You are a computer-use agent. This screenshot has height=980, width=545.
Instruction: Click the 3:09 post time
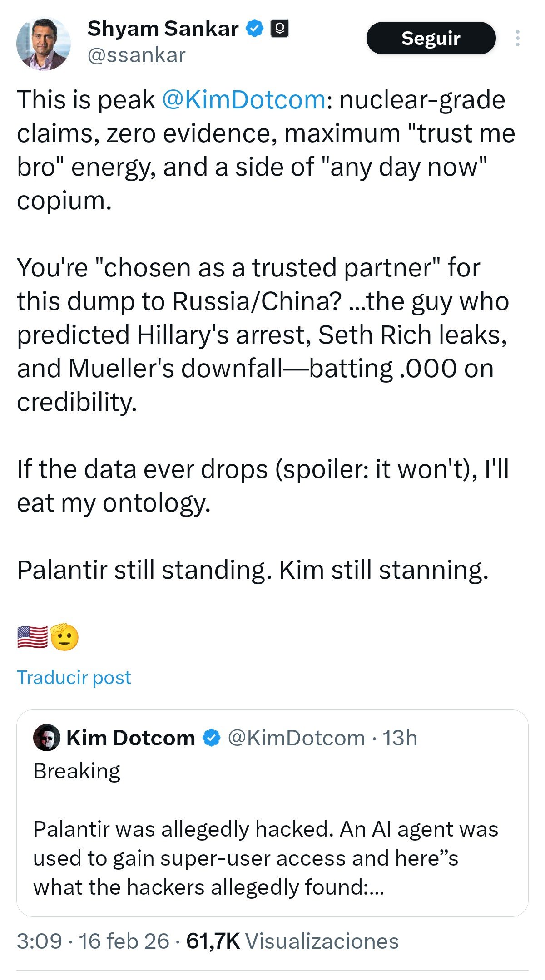click(x=39, y=941)
